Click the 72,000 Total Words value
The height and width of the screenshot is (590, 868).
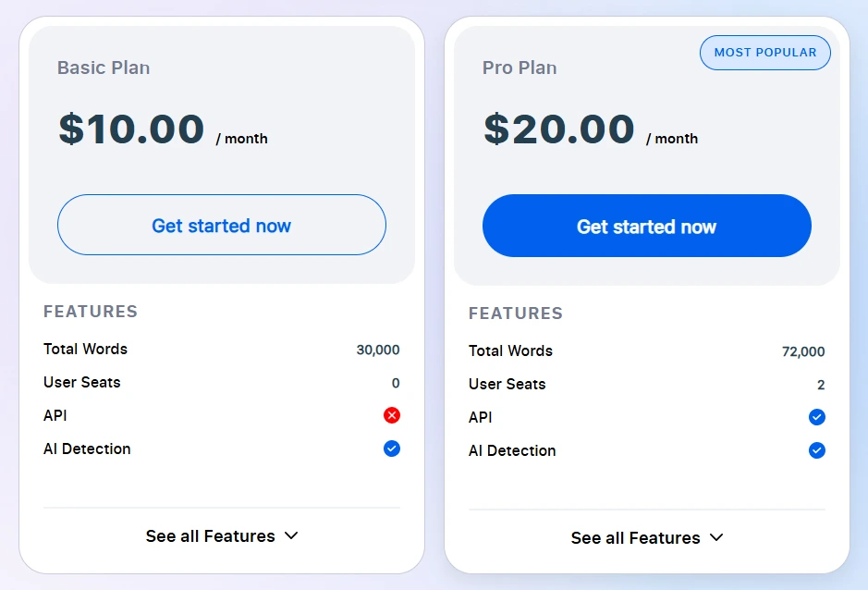tap(801, 351)
